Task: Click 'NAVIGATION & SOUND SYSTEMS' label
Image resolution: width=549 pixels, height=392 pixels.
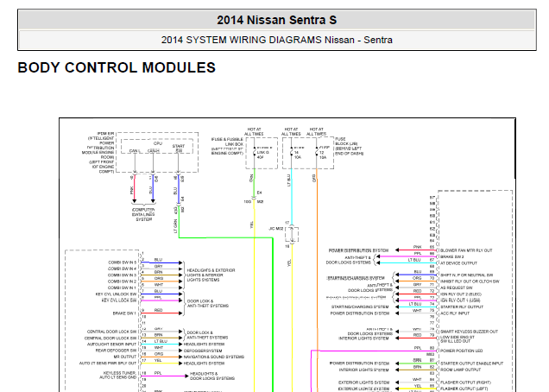Action: (x=214, y=357)
